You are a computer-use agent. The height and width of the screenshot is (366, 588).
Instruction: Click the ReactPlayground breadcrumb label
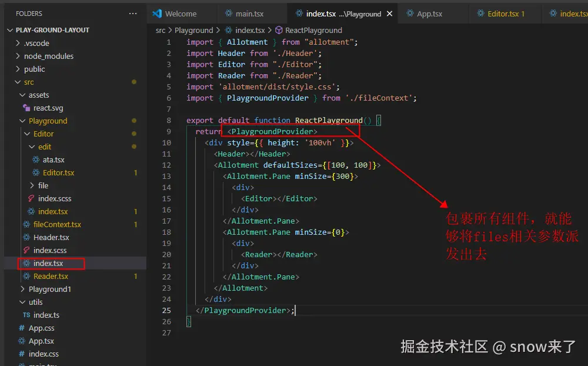(x=313, y=30)
